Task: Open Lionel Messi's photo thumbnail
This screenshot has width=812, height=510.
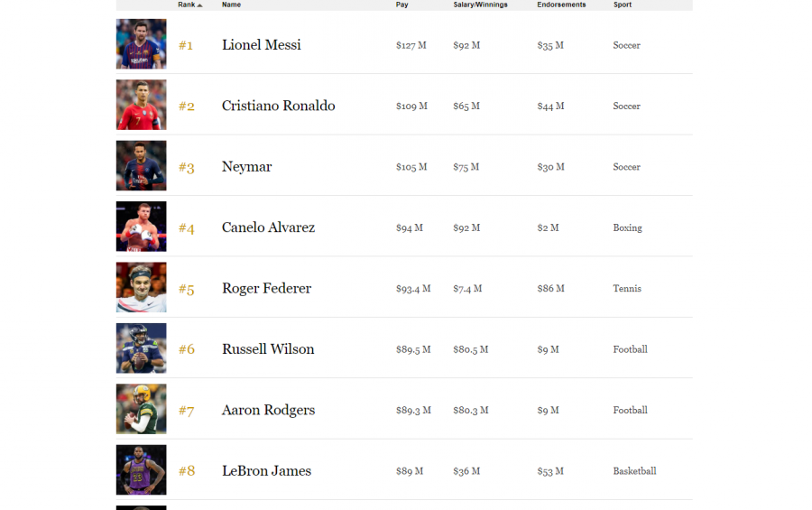Action: [142, 44]
